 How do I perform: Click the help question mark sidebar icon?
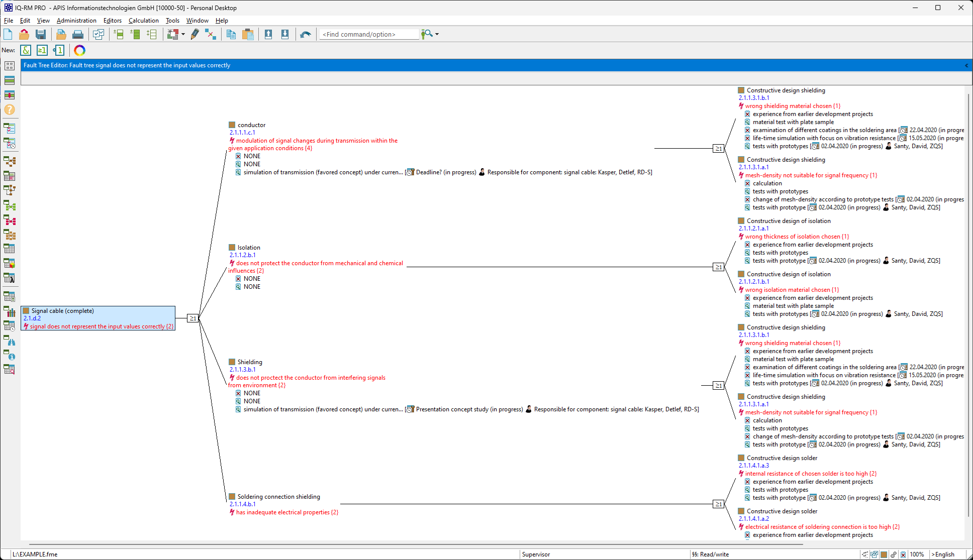tap(10, 109)
